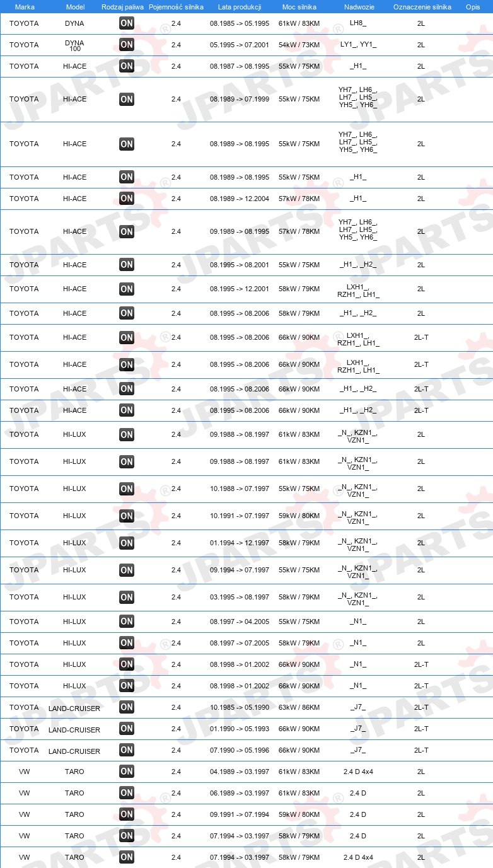
Task: Click the LH8_ body code cell
Action: 358,23
